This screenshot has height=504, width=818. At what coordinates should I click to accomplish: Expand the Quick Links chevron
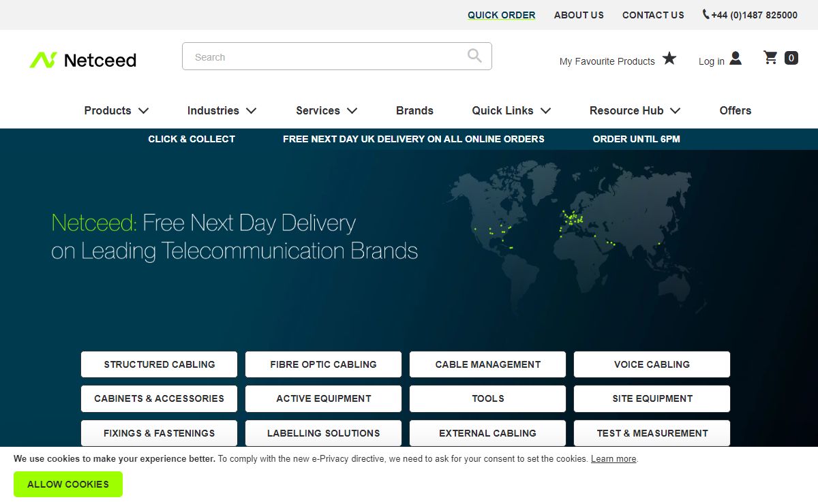tap(545, 110)
